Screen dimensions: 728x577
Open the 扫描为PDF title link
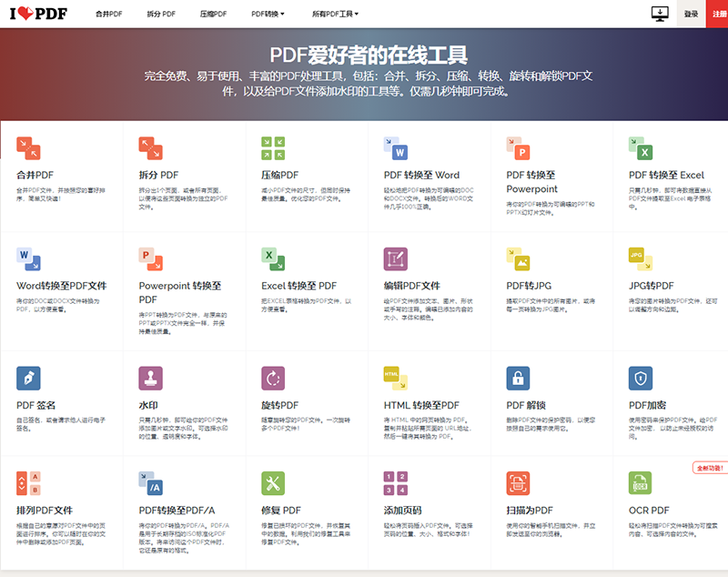click(530, 511)
